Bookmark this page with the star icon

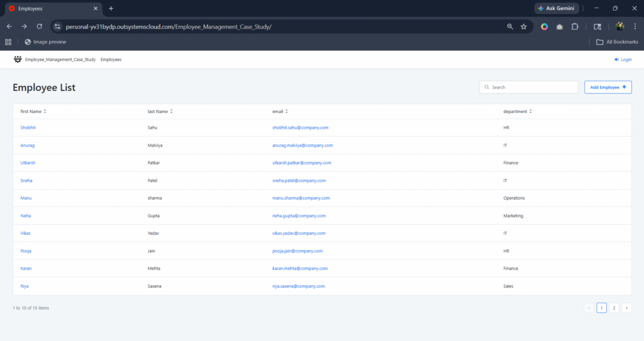[x=524, y=26]
